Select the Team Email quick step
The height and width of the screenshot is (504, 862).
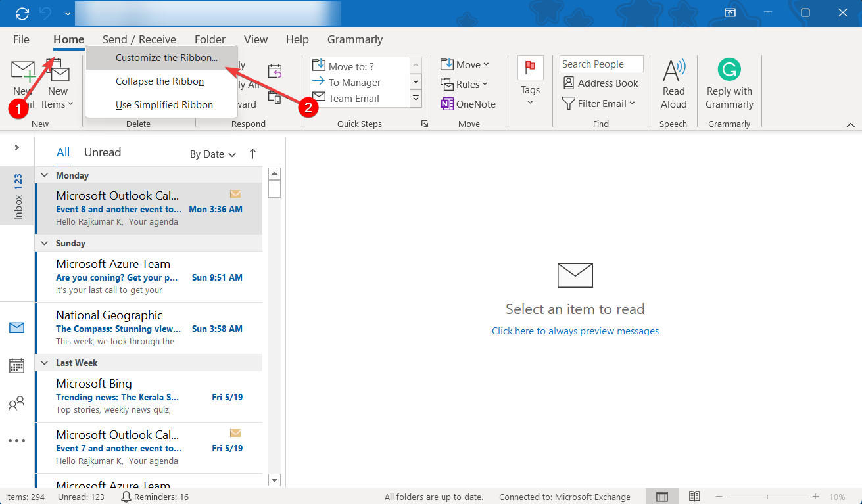(359, 98)
